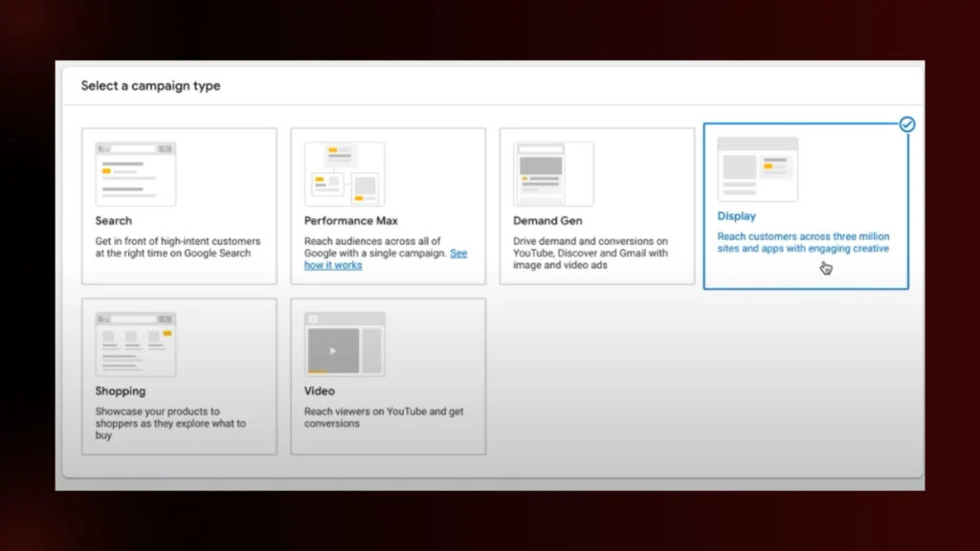Viewport: 980px width, 551px height.
Task: Select the Performance Max campaign illustration
Action: tap(345, 174)
